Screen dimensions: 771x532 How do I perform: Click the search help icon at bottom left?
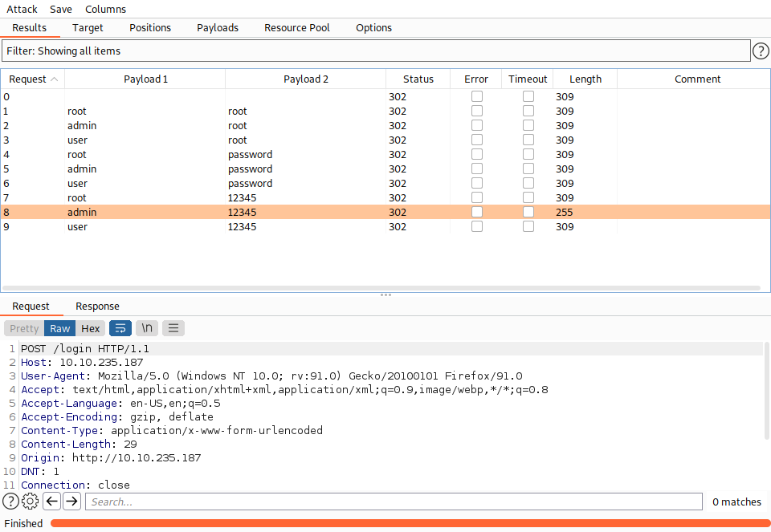click(10, 502)
